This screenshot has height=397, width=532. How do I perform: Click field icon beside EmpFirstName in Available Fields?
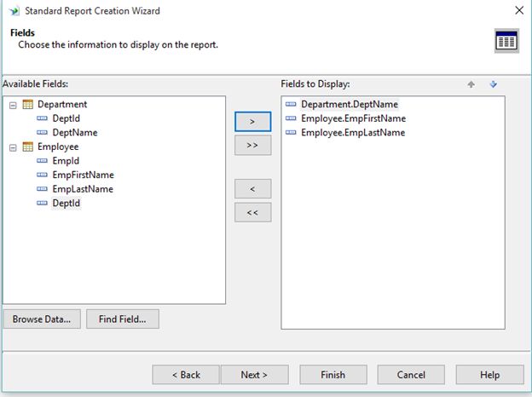click(x=42, y=175)
